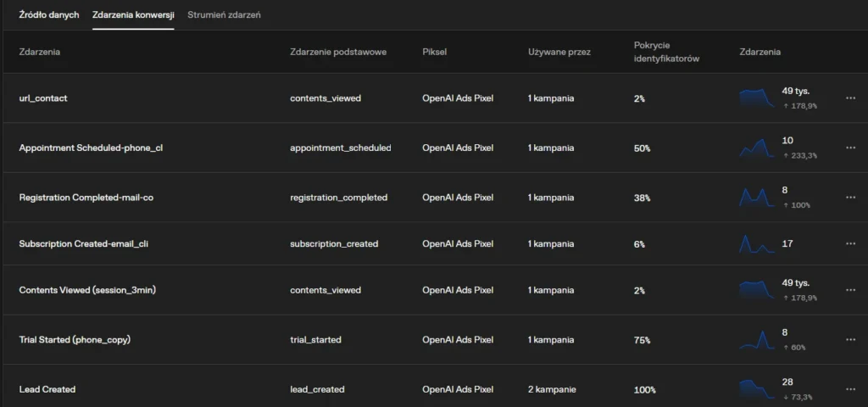The height and width of the screenshot is (407, 868).
Task: Select the Zdarzenia konwersji tab
Action: (x=133, y=15)
